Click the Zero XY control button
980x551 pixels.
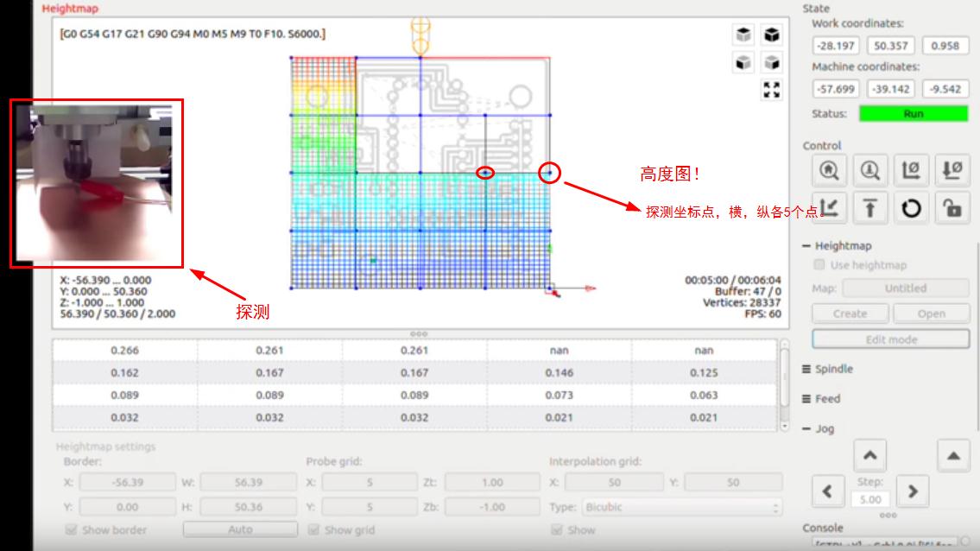pos(911,171)
